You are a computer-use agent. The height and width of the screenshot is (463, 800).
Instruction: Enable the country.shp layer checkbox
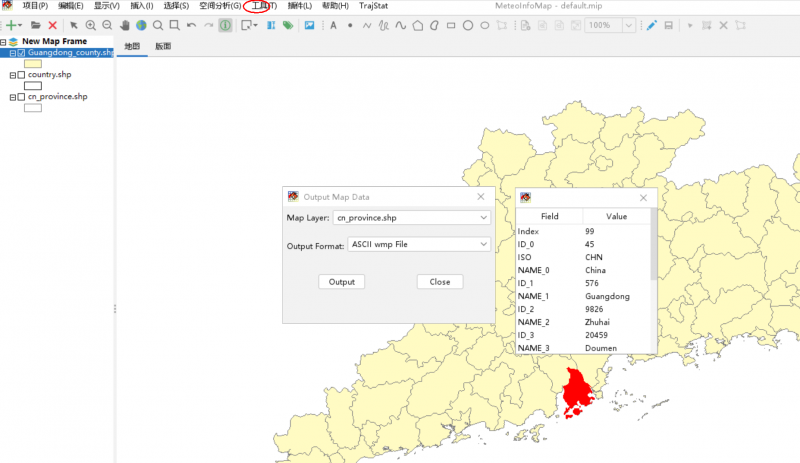(x=21, y=75)
